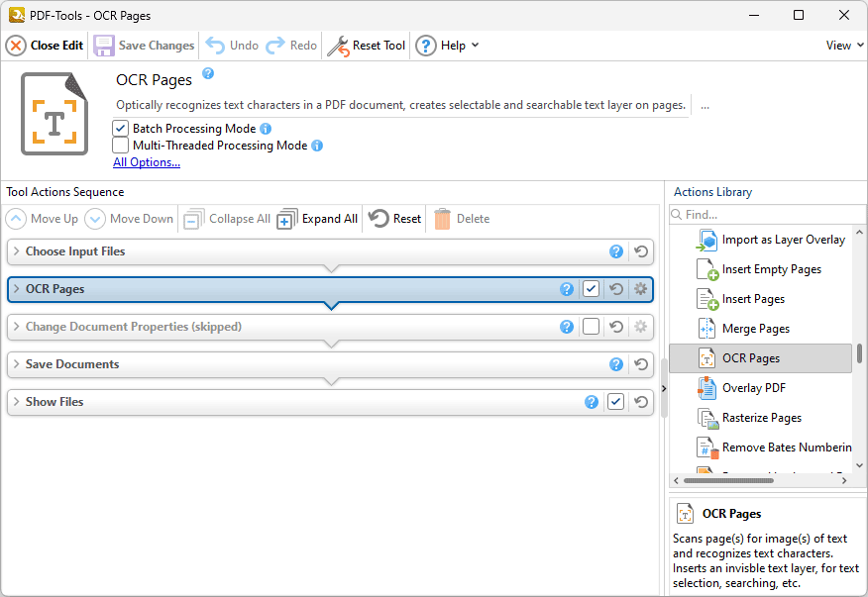
Task: Expand the Show Files step chevron
Action: 17,402
